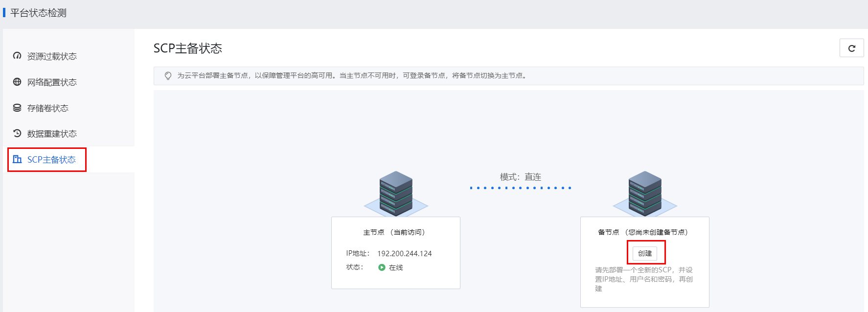Click the standby node server image
Image resolution: width=868 pixels, height=312 pixels.
pos(645,194)
